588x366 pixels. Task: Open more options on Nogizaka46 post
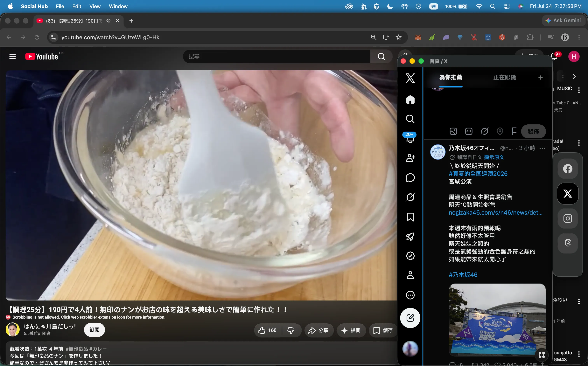click(542, 148)
